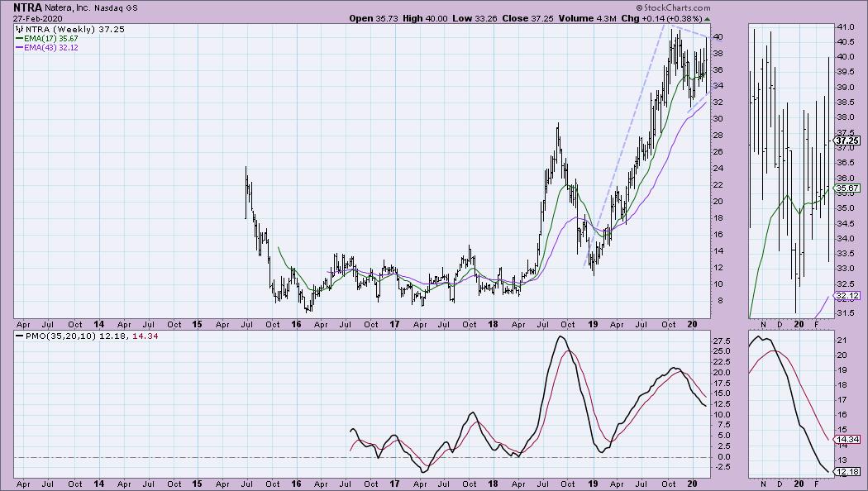Click the 32.12 EMA flag on zoom axis
This screenshot has width=868, height=491.
click(847, 296)
